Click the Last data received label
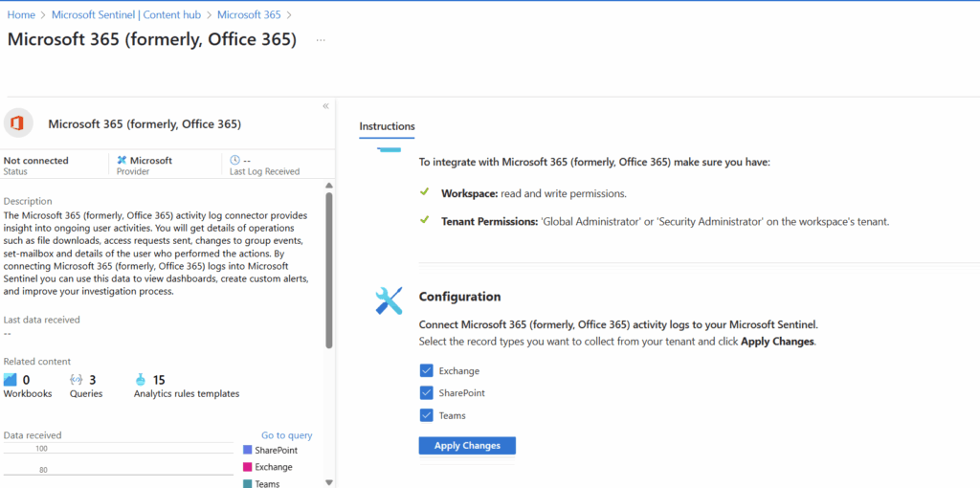This screenshot has height=488, width=980. [x=42, y=320]
